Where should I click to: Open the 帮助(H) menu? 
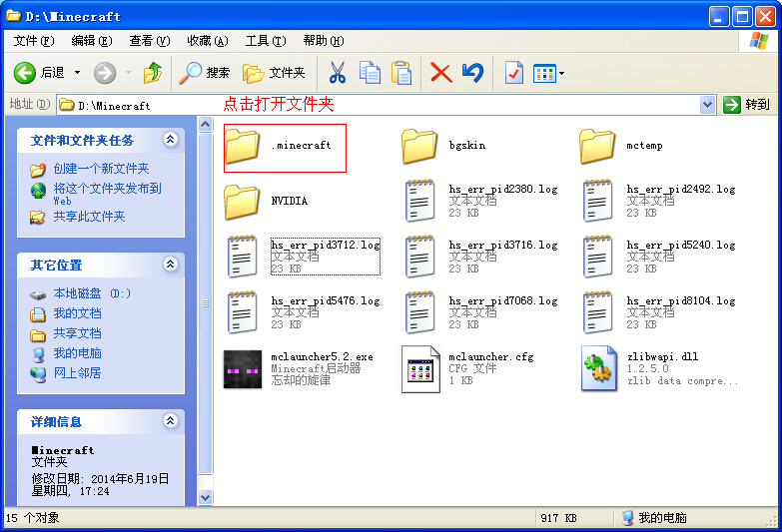(x=324, y=41)
